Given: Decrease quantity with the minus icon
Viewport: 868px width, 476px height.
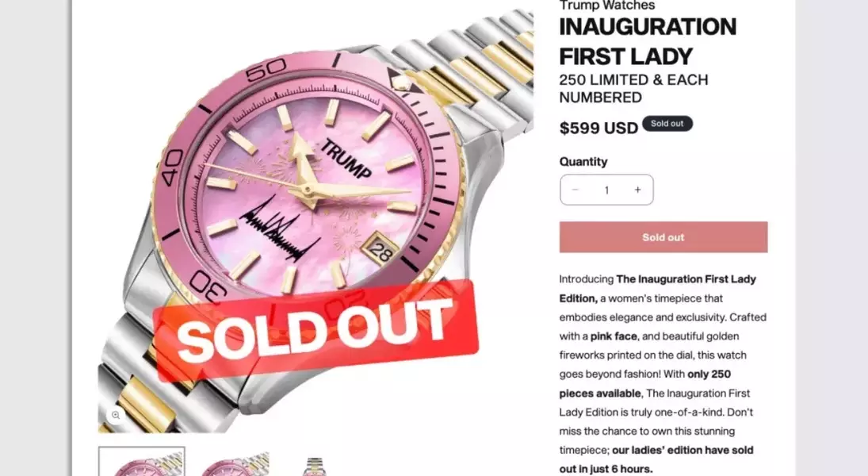Looking at the screenshot, I should coord(575,190).
